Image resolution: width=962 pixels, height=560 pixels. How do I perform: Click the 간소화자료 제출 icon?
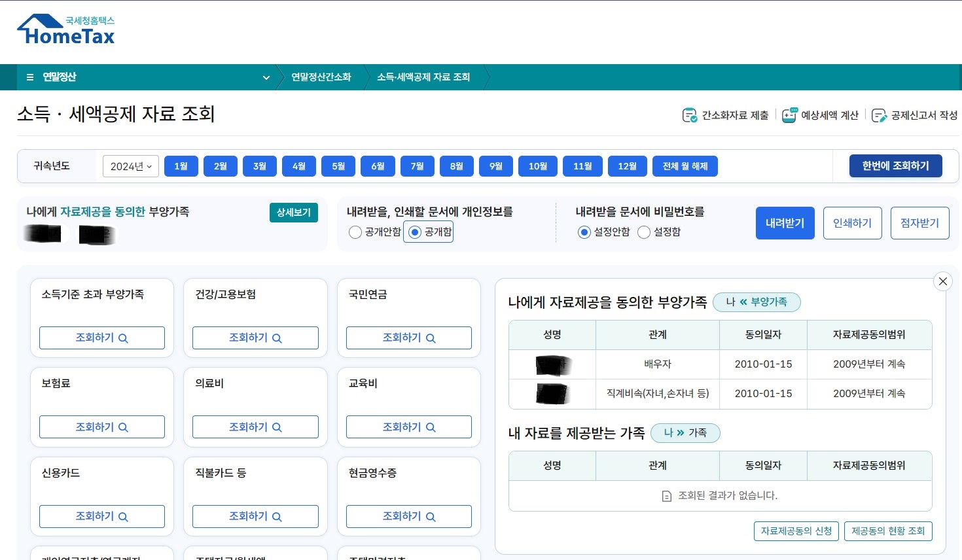coord(690,115)
